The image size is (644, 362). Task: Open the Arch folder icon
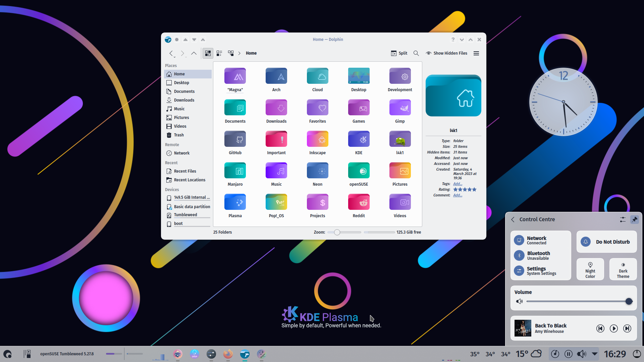pyautogui.click(x=276, y=76)
